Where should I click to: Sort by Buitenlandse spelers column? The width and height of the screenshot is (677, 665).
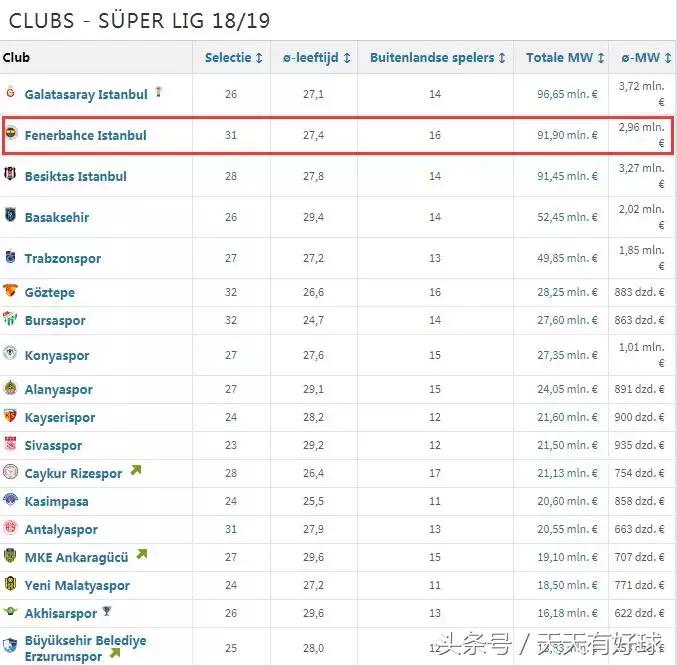click(438, 58)
